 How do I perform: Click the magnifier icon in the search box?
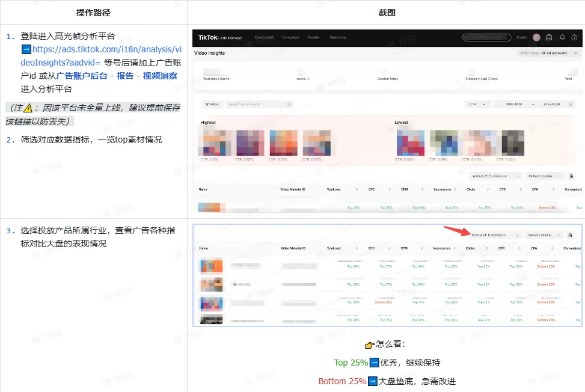click(288, 105)
